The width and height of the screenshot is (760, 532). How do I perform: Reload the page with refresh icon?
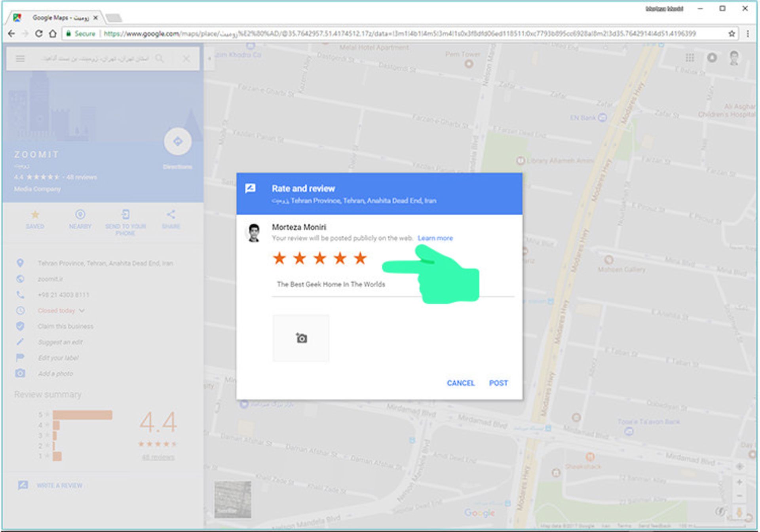tap(39, 34)
